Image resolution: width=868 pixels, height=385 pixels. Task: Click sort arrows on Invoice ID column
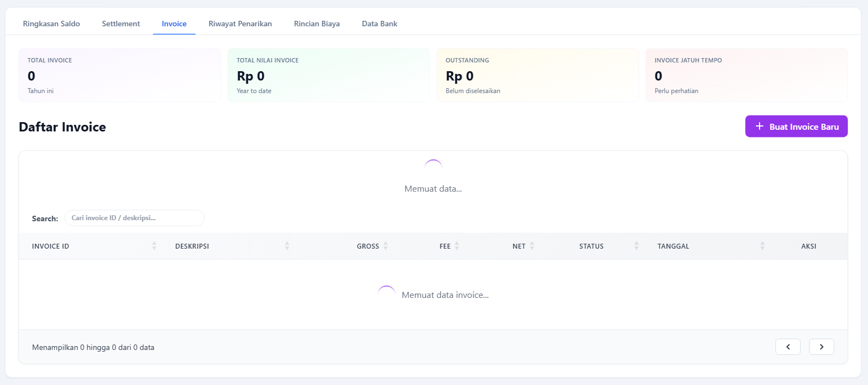coord(154,246)
